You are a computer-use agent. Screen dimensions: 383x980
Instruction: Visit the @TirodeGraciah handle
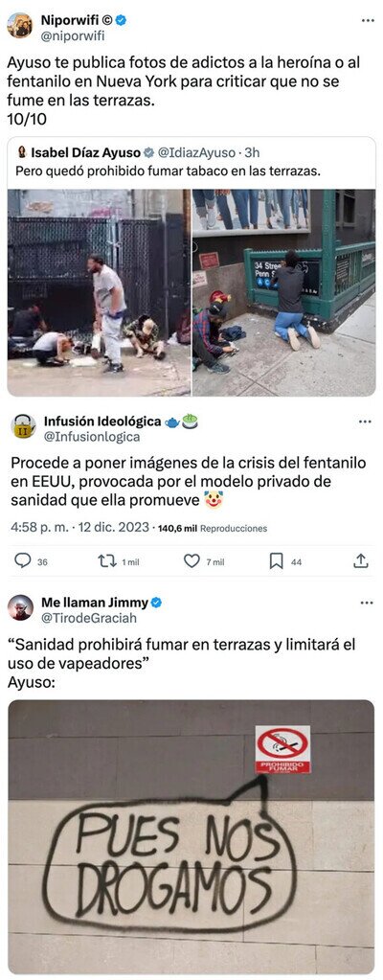(x=89, y=618)
